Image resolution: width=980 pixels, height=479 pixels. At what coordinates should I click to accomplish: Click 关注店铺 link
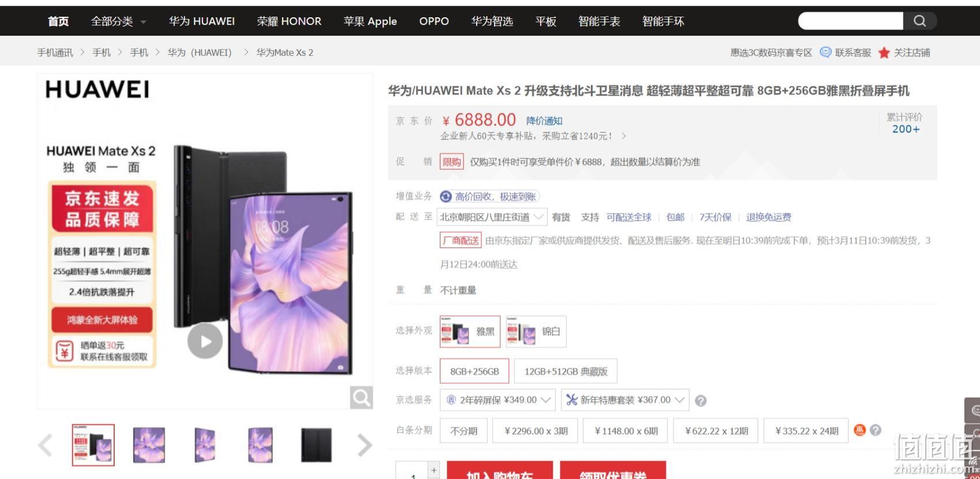[911, 52]
